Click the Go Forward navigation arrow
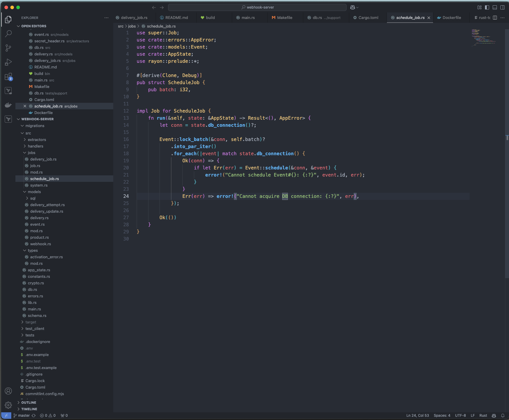This screenshot has height=420, width=509. coord(162,7)
